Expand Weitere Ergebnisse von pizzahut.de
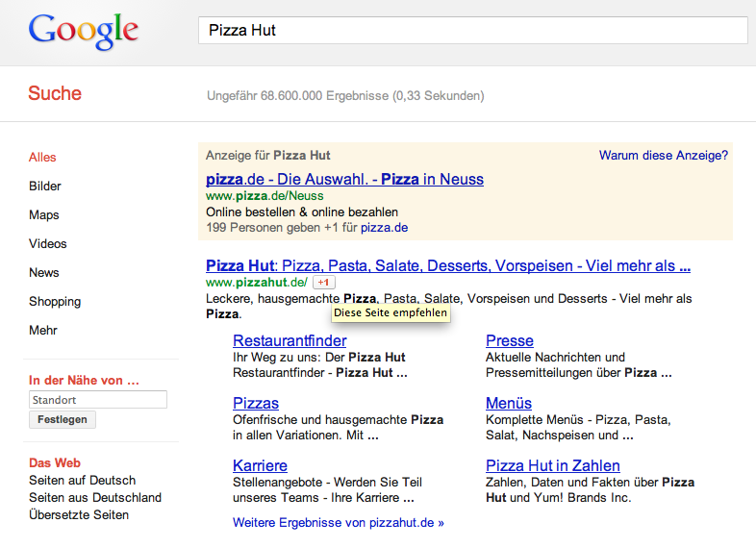 click(x=338, y=523)
